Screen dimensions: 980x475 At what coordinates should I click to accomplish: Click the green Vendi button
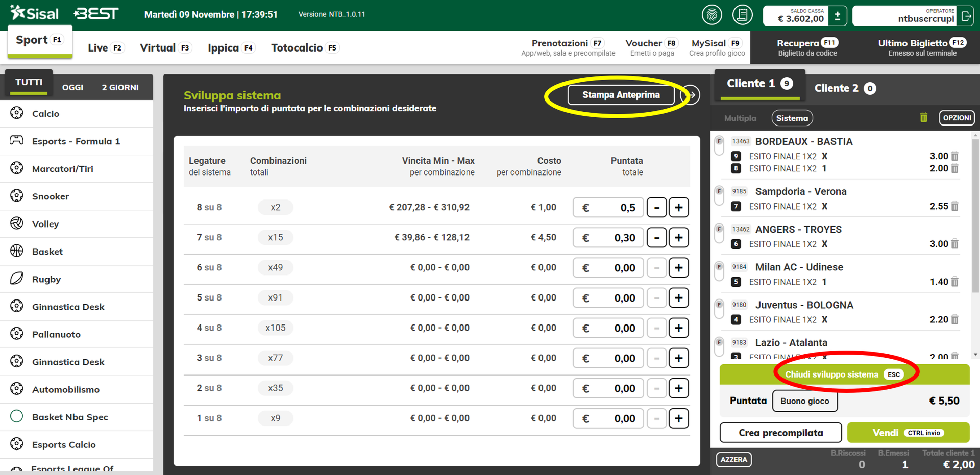pyautogui.click(x=909, y=433)
